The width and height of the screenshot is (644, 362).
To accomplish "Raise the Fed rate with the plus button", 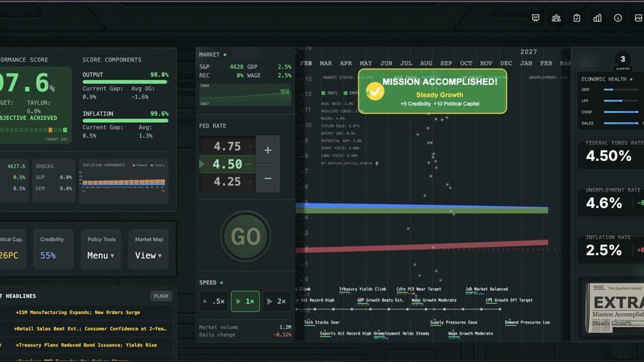I will [268, 150].
